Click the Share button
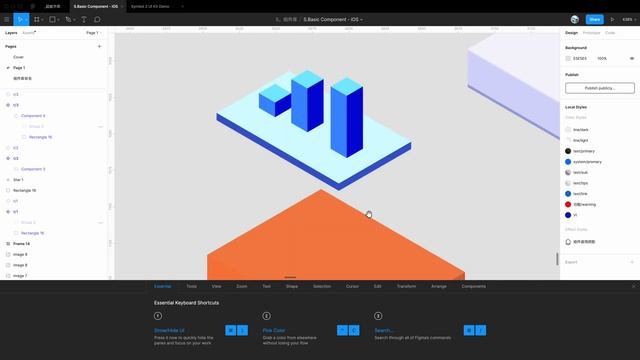 (595, 19)
